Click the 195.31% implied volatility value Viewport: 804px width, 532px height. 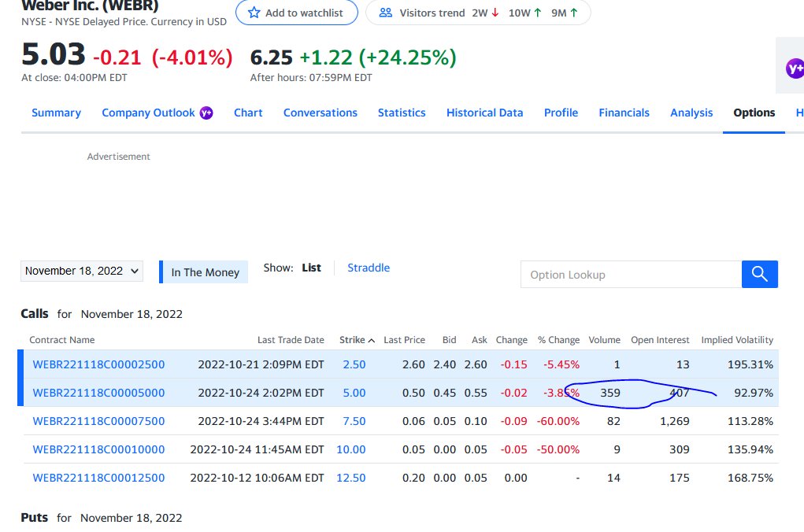[x=750, y=364]
